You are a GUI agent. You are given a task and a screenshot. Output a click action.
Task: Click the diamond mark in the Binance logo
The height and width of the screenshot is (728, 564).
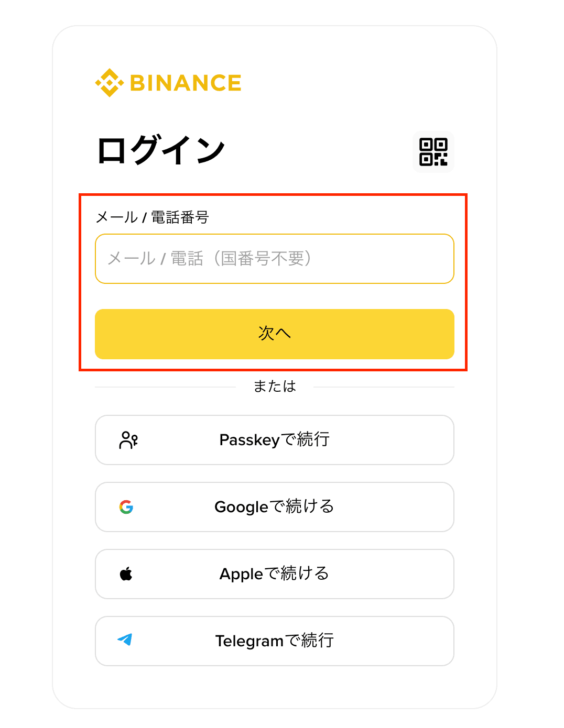pyautogui.click(x=109, y=82)
